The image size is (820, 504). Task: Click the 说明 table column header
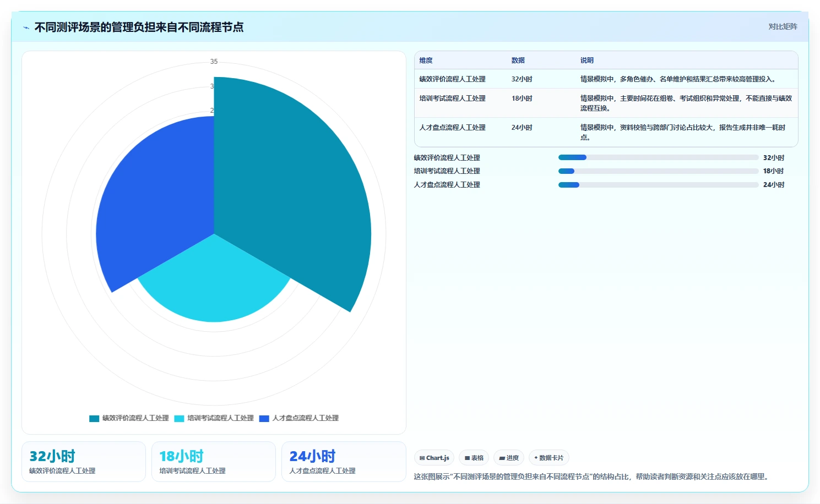click(587, 61)
